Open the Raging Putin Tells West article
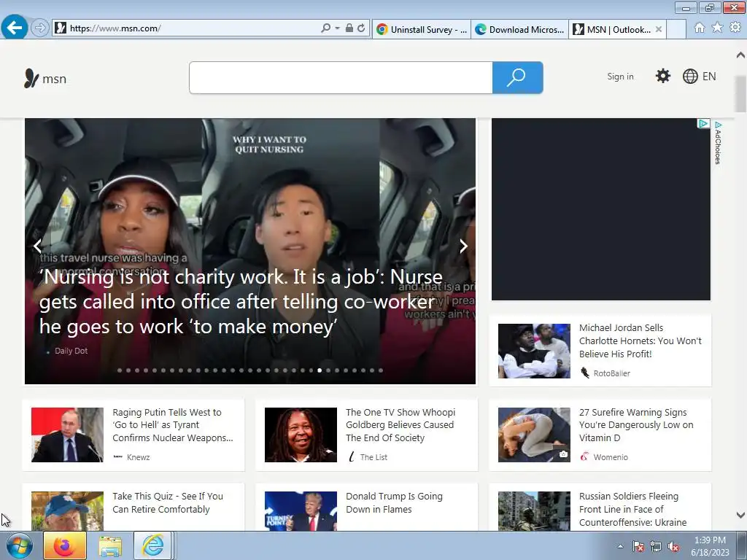747x560 pixels. tap(172, 425)
